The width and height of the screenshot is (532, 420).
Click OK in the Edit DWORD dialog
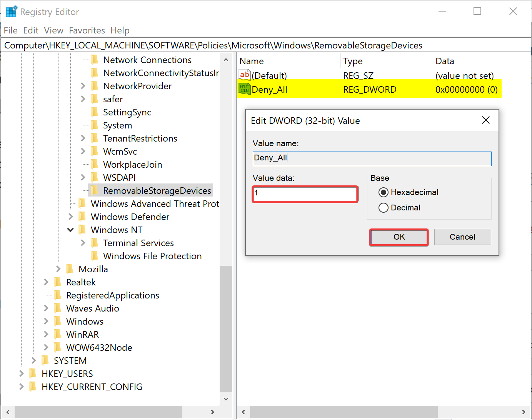tap(399, 237)
